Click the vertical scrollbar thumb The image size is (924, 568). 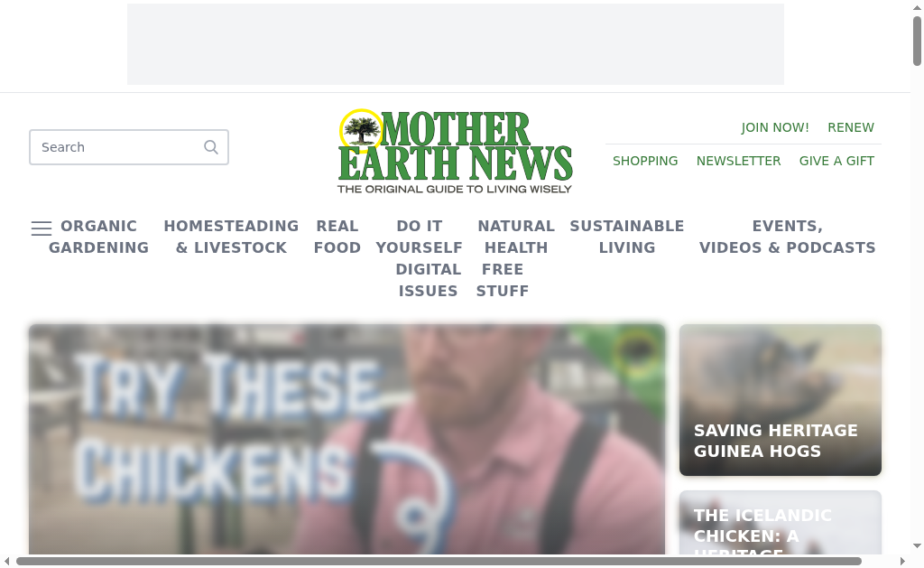tap(917, 42)
